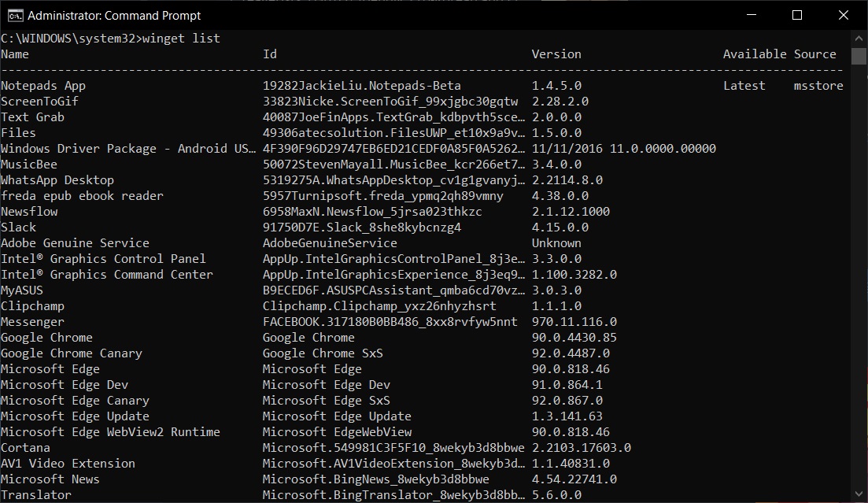This screenshot has width=868, height=503.
Task: Click version '1.100.3282.0'
Action: 574,275
